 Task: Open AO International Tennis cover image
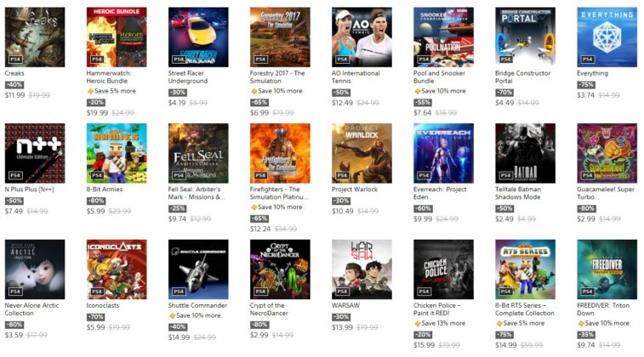point(362,37)
